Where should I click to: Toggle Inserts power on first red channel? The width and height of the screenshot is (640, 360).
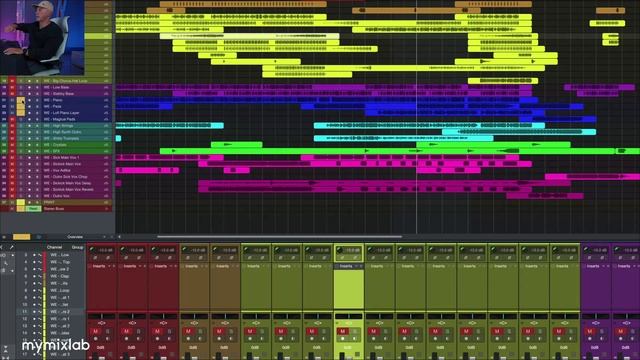pyautogui.click(x=89, y=266)
